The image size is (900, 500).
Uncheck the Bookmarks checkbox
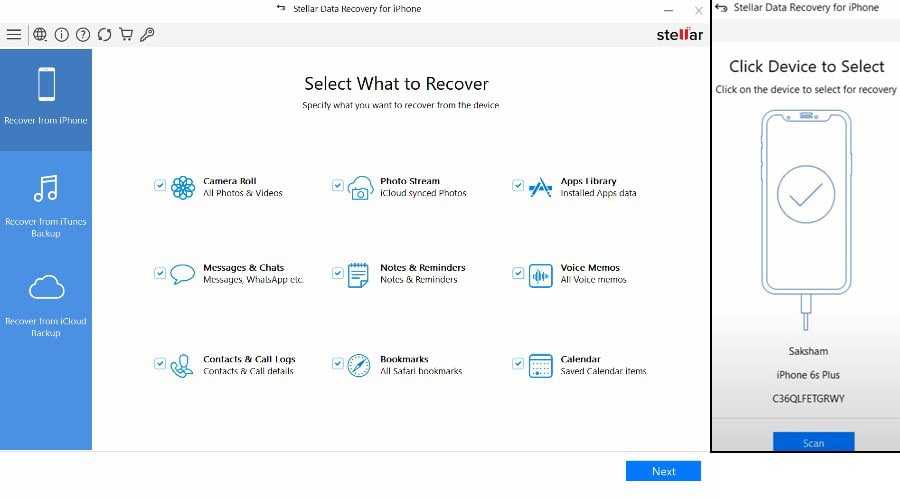(x=338, y=363)
